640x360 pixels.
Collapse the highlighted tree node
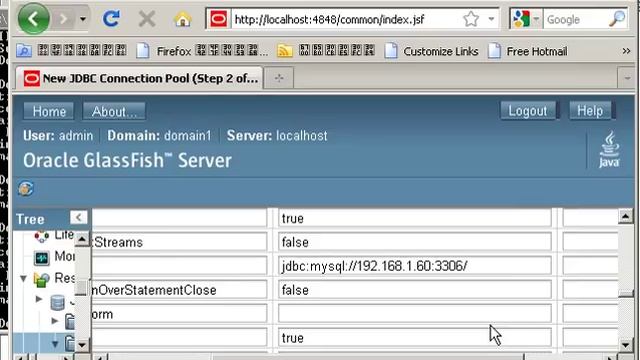point(55,344)
